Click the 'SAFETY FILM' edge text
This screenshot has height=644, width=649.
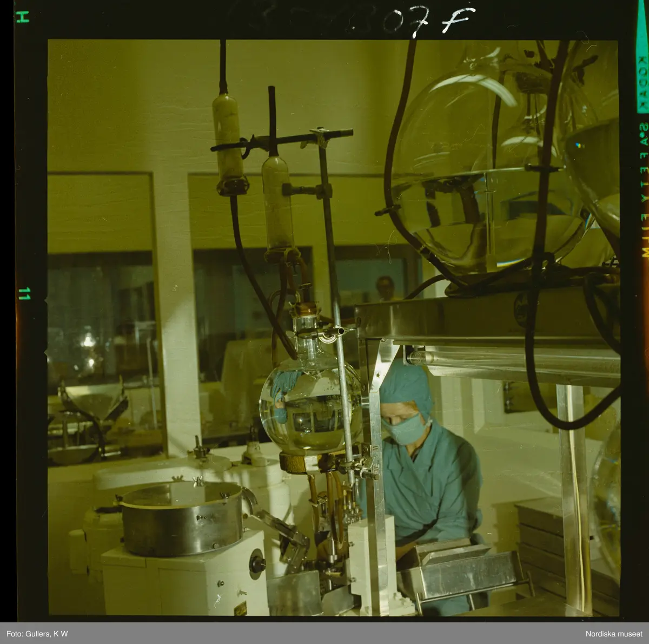(x=643, y=189)
